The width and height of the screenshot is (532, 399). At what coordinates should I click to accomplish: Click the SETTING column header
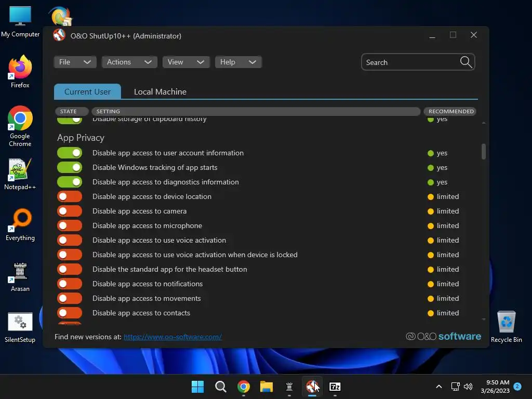click(x=256, y=111)
